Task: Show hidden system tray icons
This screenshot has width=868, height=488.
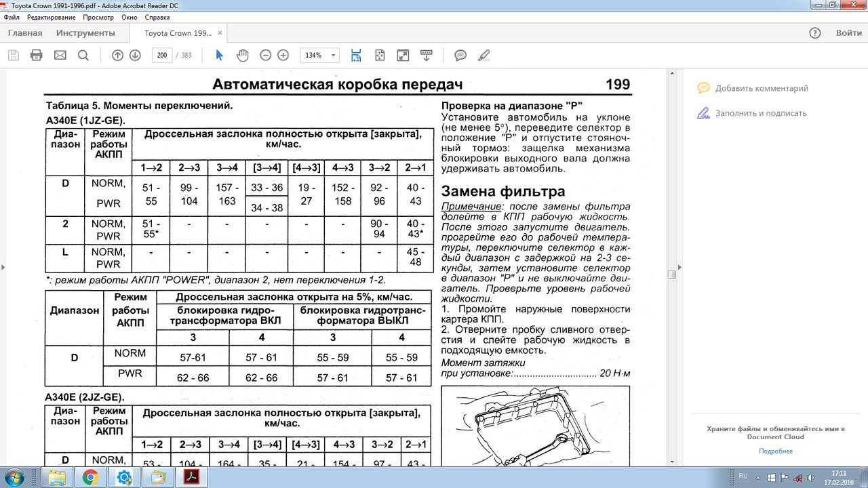Action: click(757, 476)
